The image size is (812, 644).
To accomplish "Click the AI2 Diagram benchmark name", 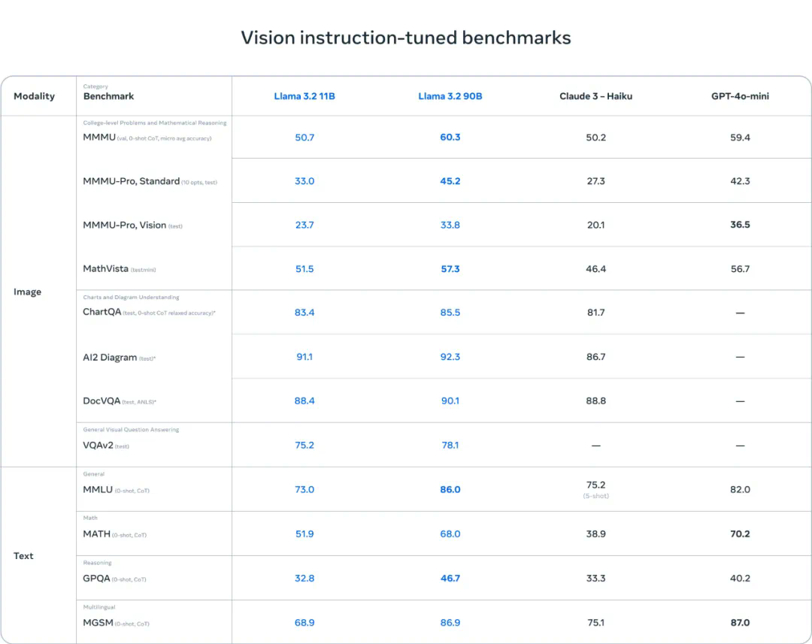I will pos(110,358).
